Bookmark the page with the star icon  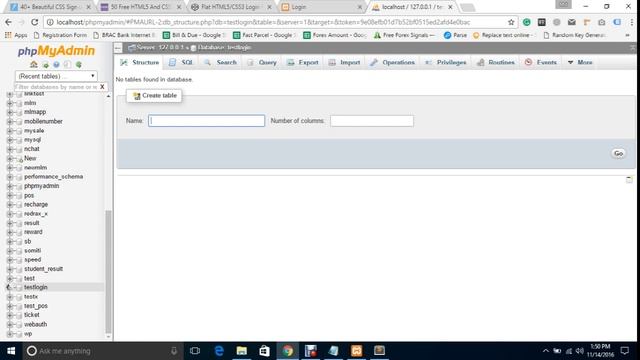pyautogui.click(x=511, y=22)
